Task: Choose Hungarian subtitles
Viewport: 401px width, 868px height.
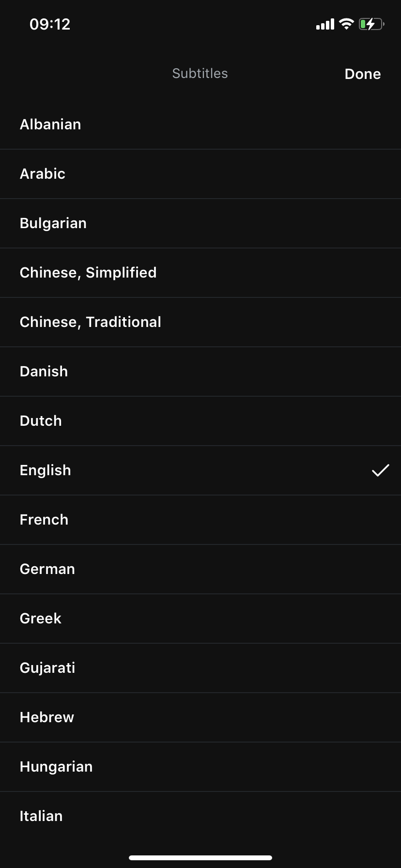Action: tap(200, 767)
